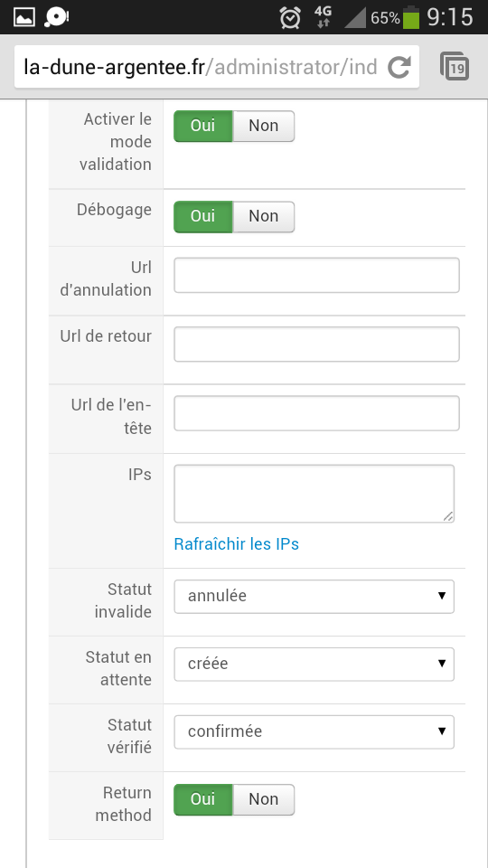The image size is (488, 868).
Task: Select Oui for Activer le mode validation
Action: (203, 126)
